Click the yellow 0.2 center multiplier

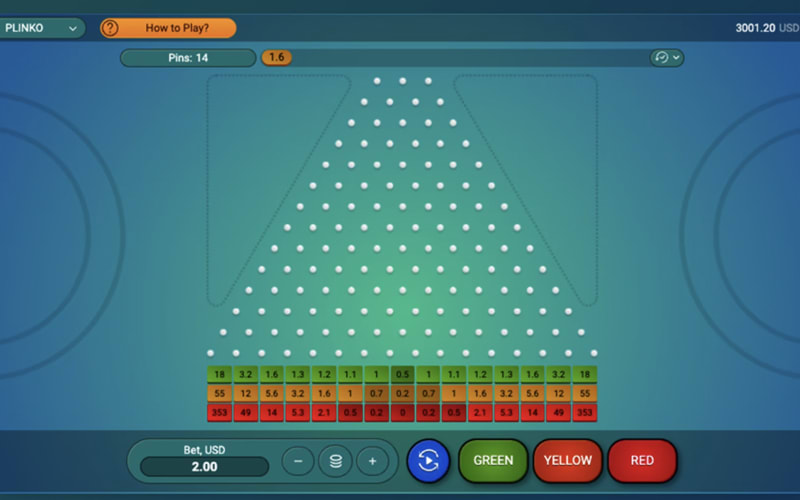click(x=403, y=393)
